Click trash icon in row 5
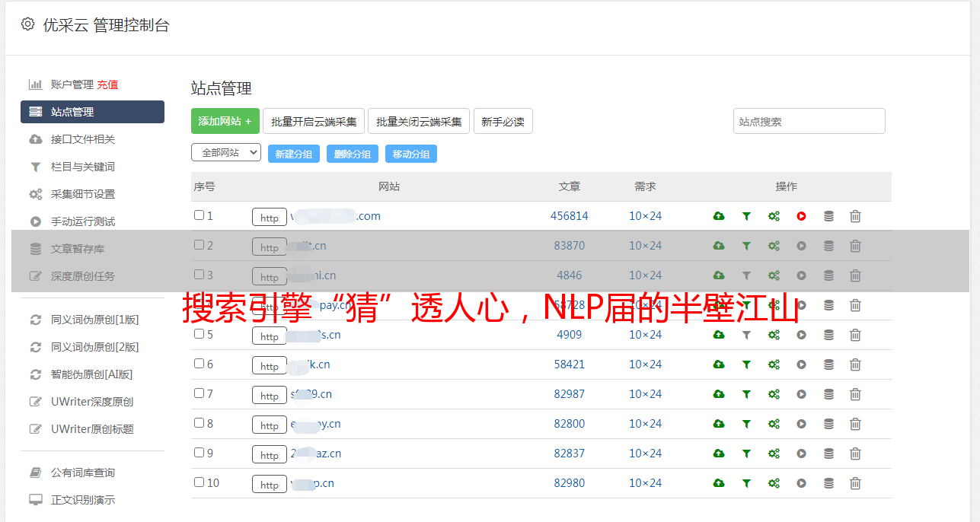Image resolution: width=980 pixels, height=522 pixels. [x=855, y=335]
